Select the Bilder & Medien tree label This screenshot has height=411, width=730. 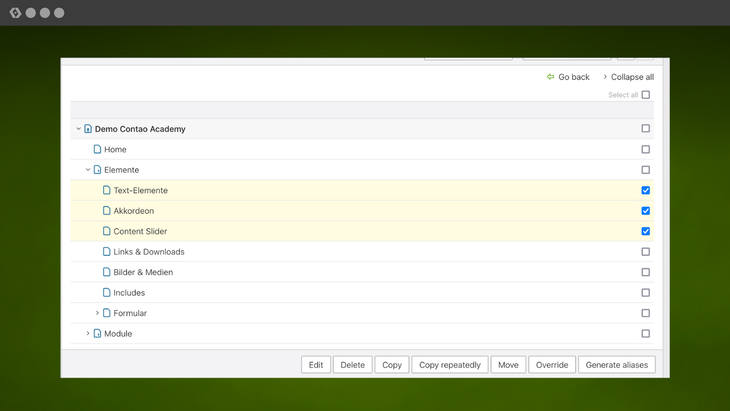point(143,272)
